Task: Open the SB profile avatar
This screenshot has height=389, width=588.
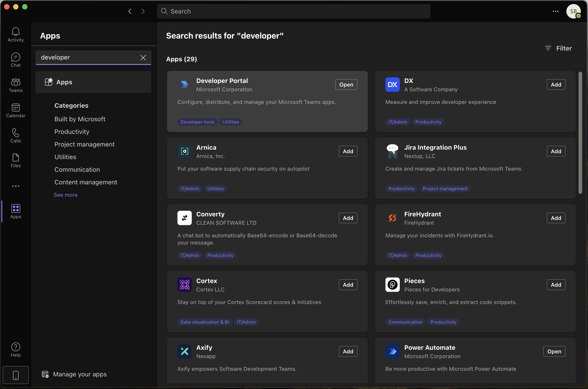Action: [573, 11]
